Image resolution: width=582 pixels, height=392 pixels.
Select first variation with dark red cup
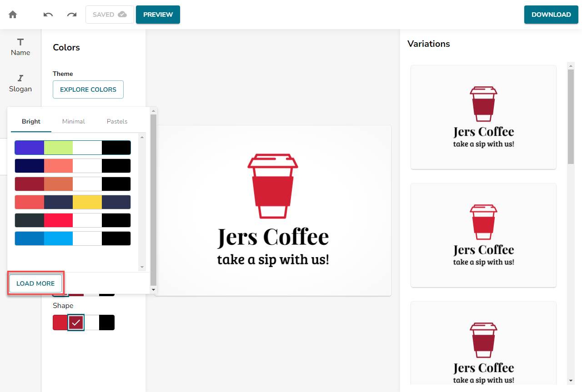point(483,117)
